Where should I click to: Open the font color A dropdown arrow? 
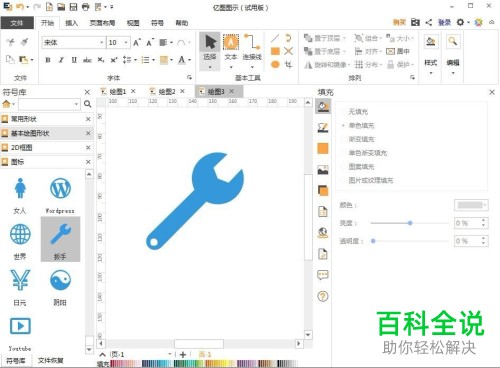pos(189,60)
